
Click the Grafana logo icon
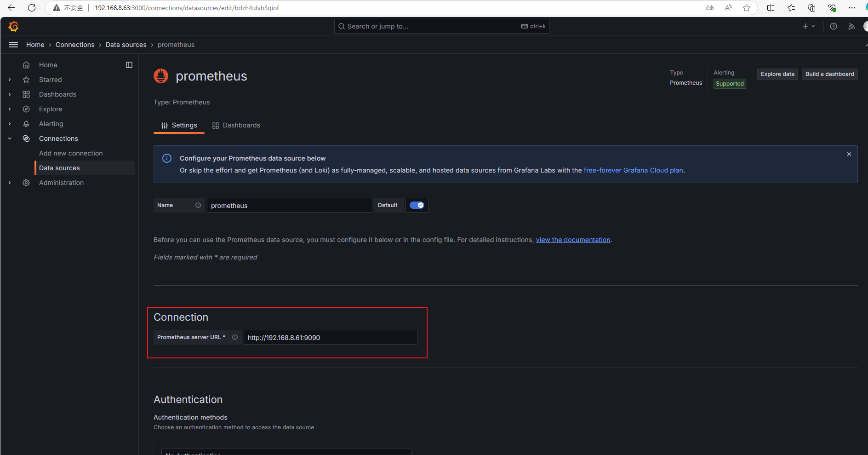13,27
